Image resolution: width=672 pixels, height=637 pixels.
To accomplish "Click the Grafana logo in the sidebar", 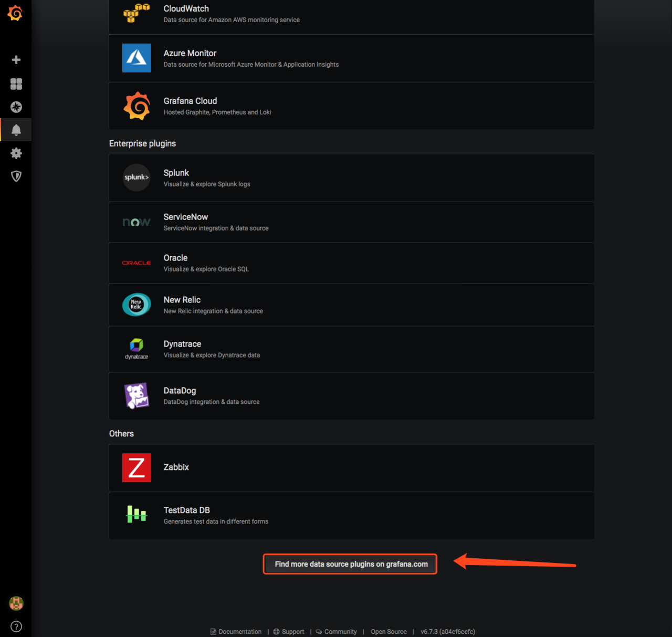I will 15,13.
